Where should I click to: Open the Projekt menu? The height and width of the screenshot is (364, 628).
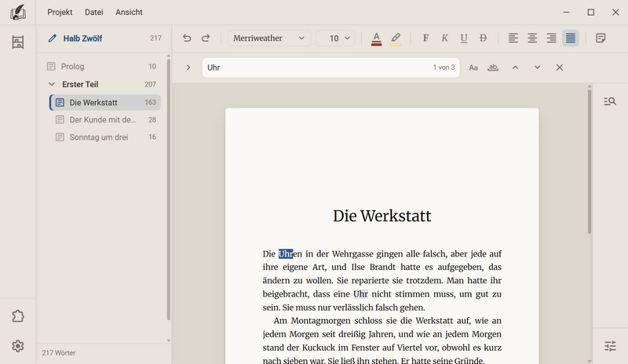click(60, 13)
